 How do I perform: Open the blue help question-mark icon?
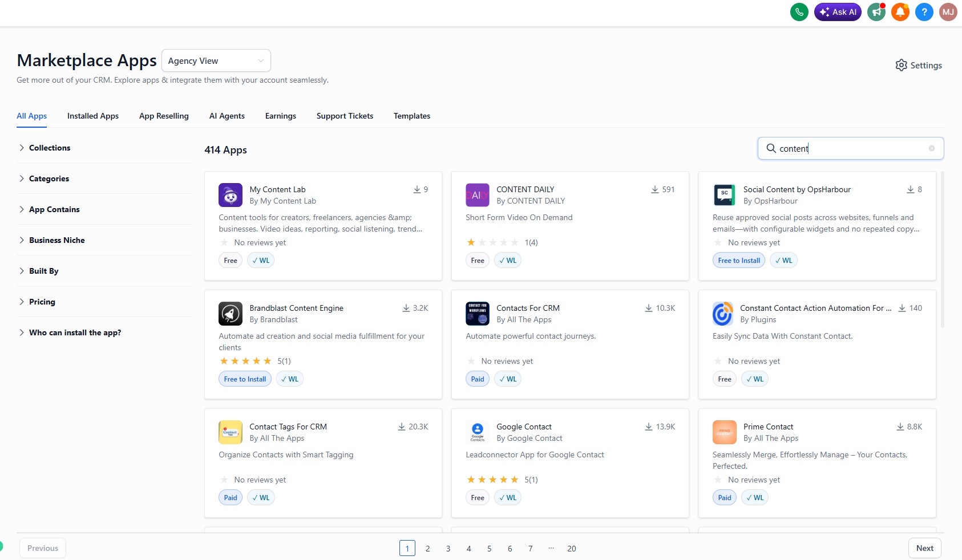click(924, 12)
